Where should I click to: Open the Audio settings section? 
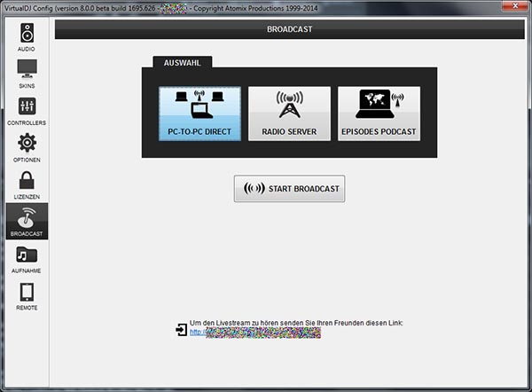coord(27,37)
